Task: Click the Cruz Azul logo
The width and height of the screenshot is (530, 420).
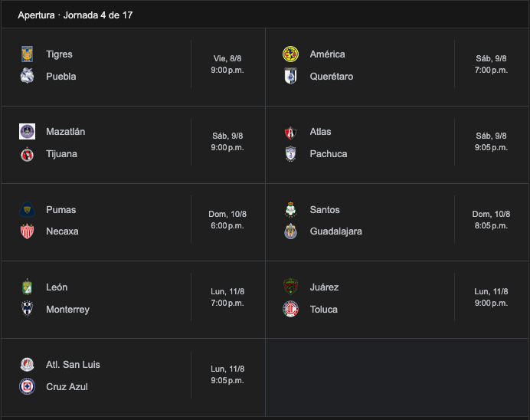Action: 27,386
